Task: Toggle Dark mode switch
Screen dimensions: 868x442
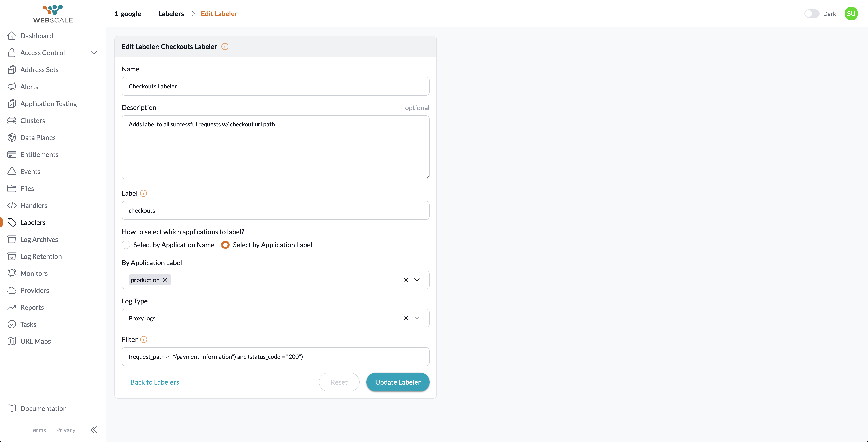Action: coord(811,13)
